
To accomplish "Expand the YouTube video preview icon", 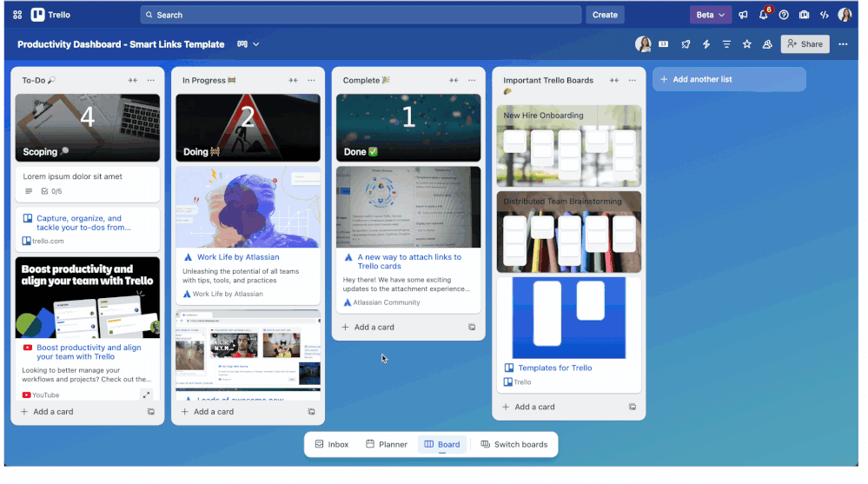I will [146, 394].
